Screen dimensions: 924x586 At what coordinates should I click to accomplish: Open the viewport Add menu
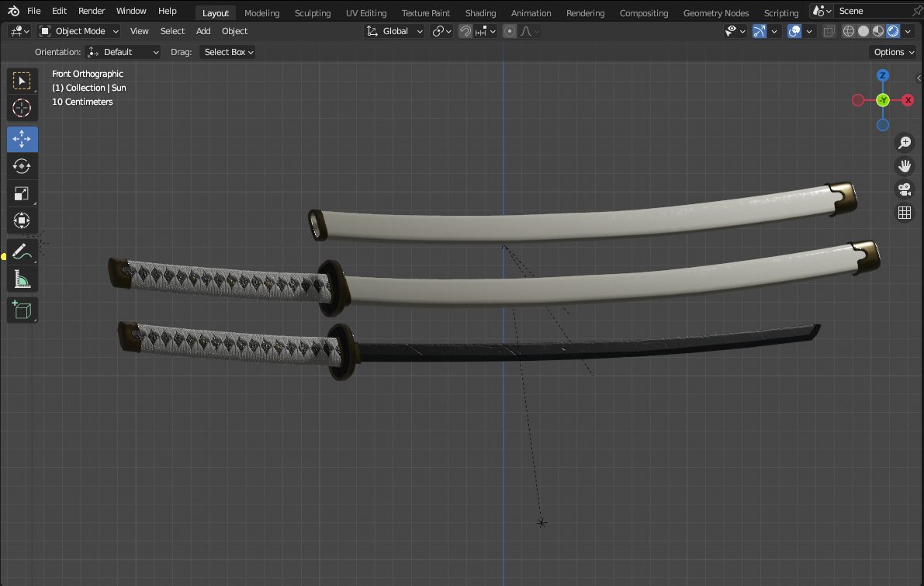(x=203, y=31)
